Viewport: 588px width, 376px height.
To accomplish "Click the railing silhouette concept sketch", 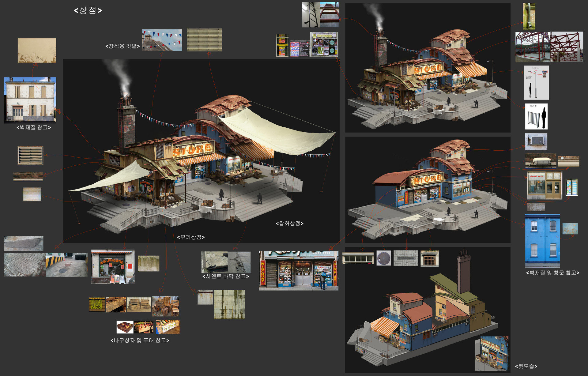I will (x=536, y=116).
